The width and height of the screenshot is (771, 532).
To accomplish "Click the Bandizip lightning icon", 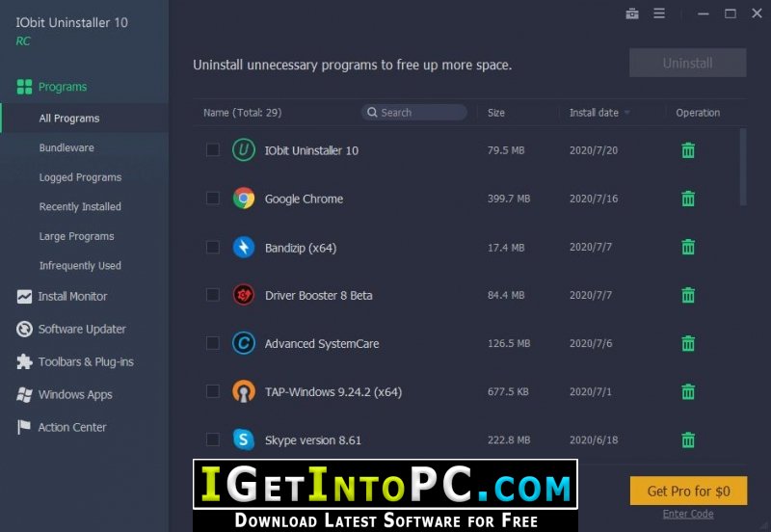I will 244,247.
